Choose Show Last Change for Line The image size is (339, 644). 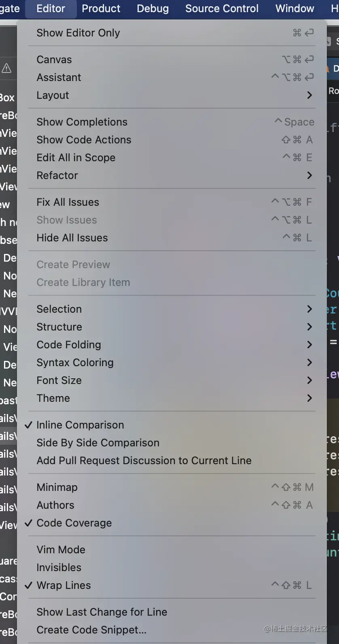click(102, 612)
